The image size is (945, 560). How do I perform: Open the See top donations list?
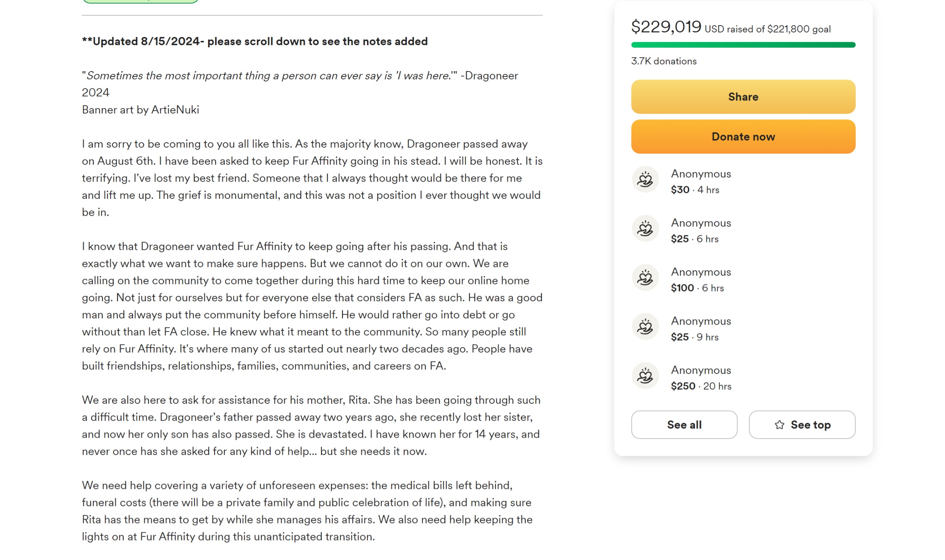pos(802,425)
